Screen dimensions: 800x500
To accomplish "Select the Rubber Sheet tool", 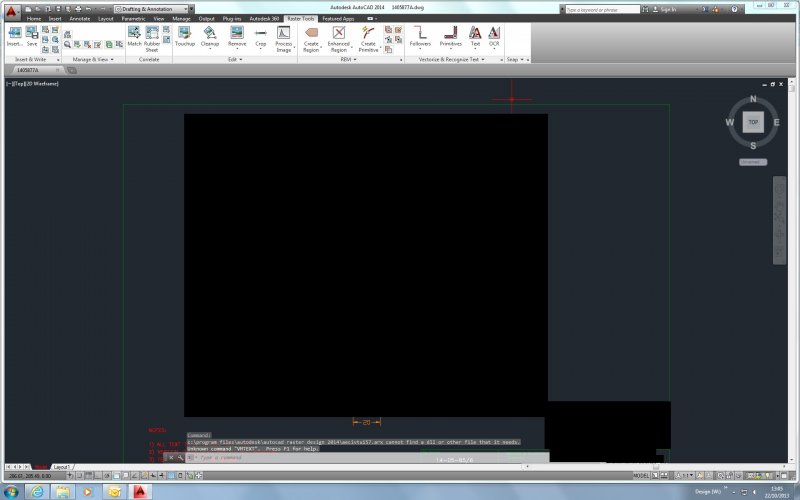I will click(x=152, y=39).
